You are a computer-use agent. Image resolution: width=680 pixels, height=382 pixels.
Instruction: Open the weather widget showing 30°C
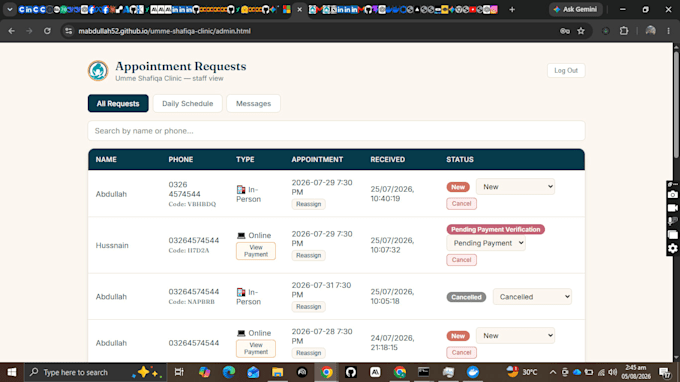(522, 372)
